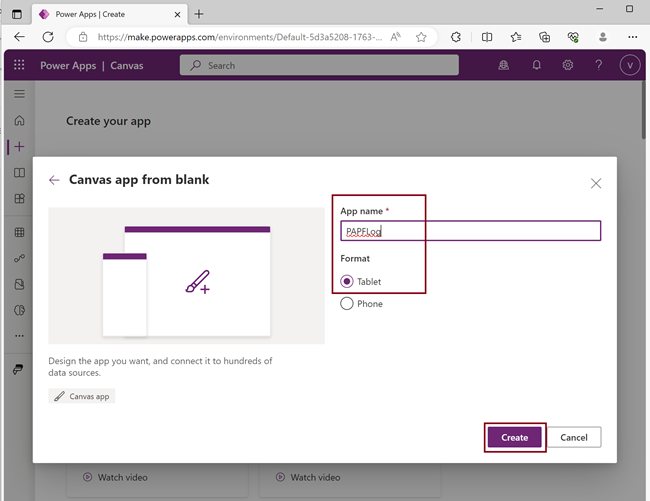Select the Create plus icon in sidebar
Screen dimensions: 650x501
pos(19,147)
